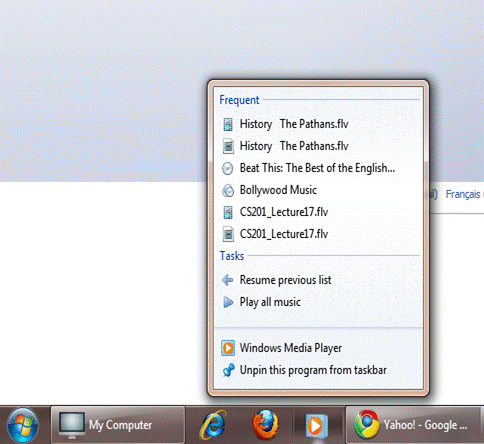Unpin this program from taskbar
The width and height of the screenshot is (484, 444).
pos(318,370)
